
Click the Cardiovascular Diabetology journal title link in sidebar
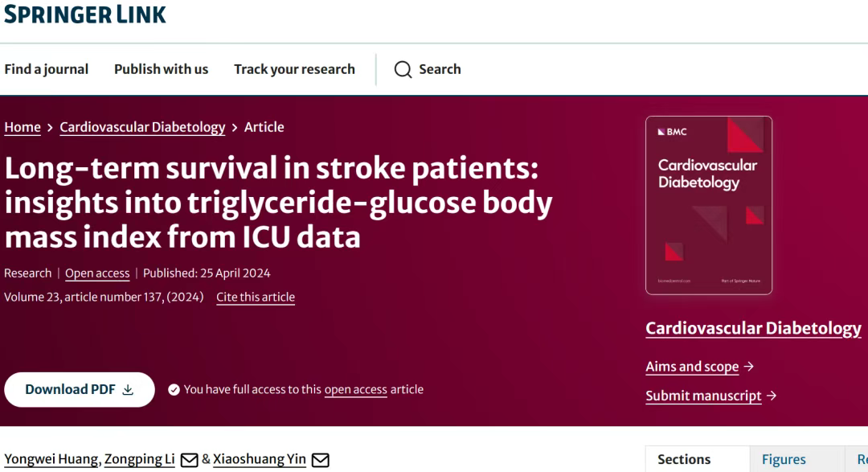point(753,329)
